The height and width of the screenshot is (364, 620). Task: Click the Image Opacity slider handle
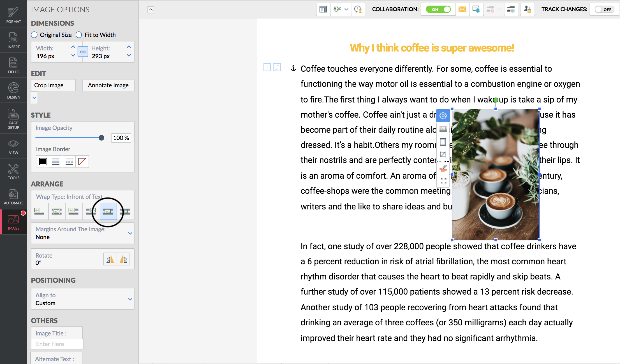101,138
